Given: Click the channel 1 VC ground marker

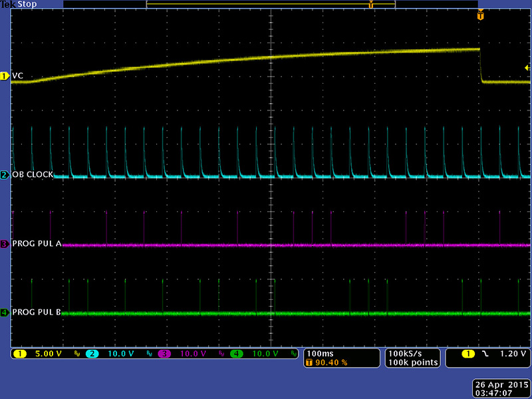Looking at the screenshot, I should coord(5,76).
